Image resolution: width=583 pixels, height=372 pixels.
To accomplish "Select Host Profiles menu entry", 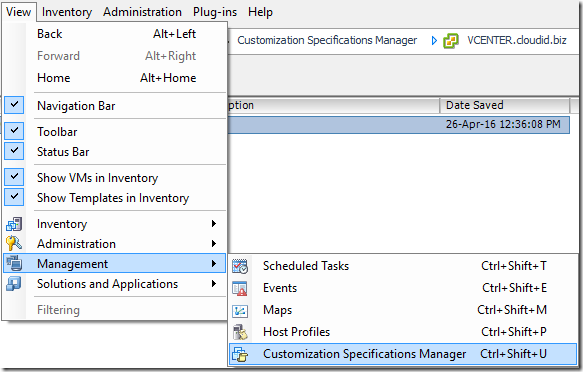I will (403, 332).
